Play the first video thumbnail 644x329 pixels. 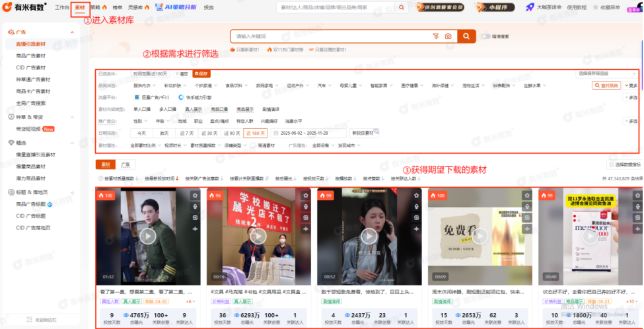[x=147, y=235]
